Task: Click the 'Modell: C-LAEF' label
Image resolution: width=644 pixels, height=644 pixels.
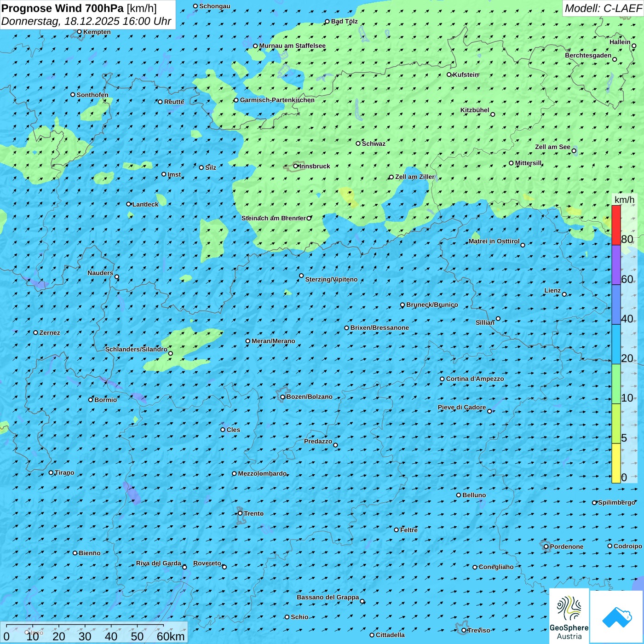Action: 603,8
